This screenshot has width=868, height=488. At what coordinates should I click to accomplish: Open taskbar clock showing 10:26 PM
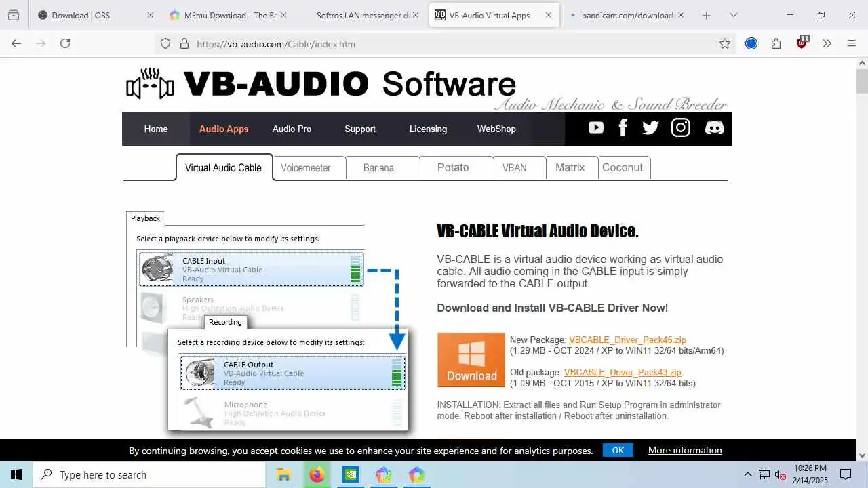(810, 474)
